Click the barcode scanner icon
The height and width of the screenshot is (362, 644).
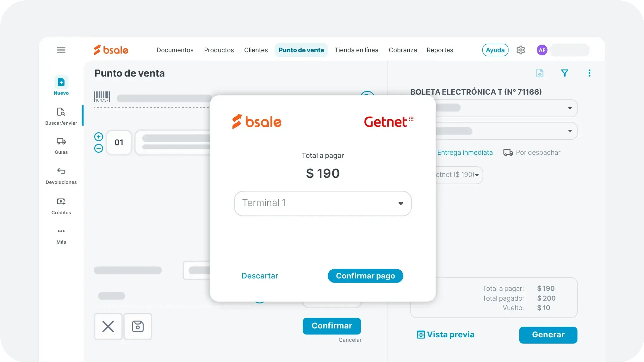coord(101,96)
